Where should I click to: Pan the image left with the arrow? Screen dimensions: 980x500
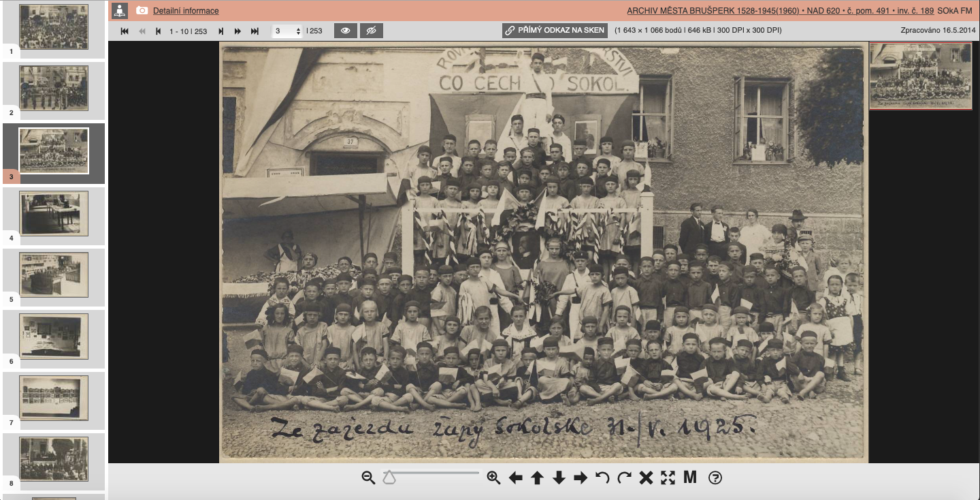(516, 478)
